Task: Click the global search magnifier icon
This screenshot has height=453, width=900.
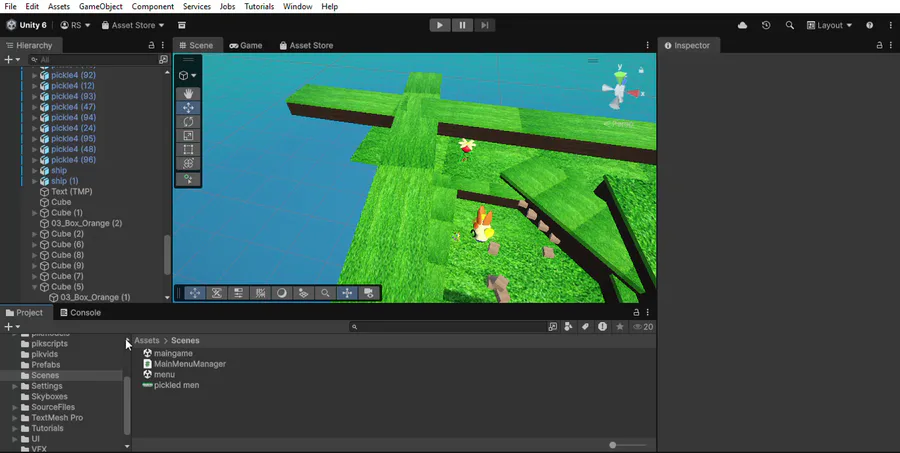Action: (790, 25)
